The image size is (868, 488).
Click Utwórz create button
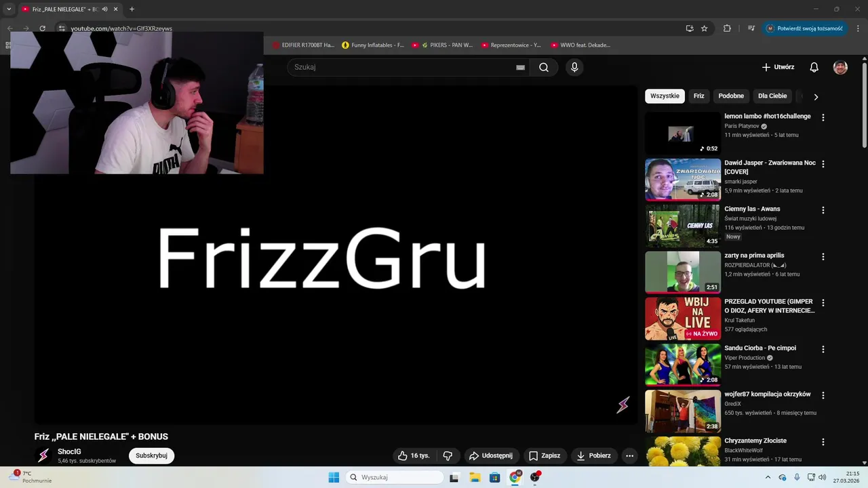pyautogui.click(x=778, y=67)
